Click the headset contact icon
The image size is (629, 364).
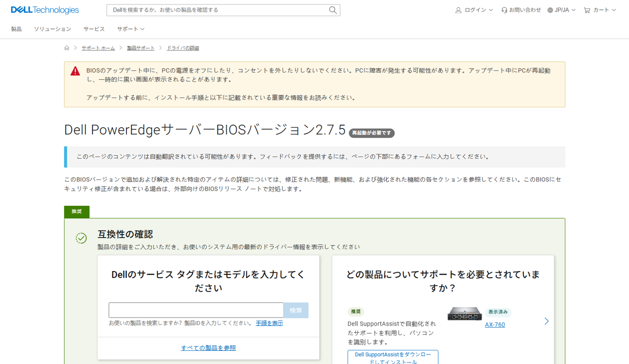(504, 10)
